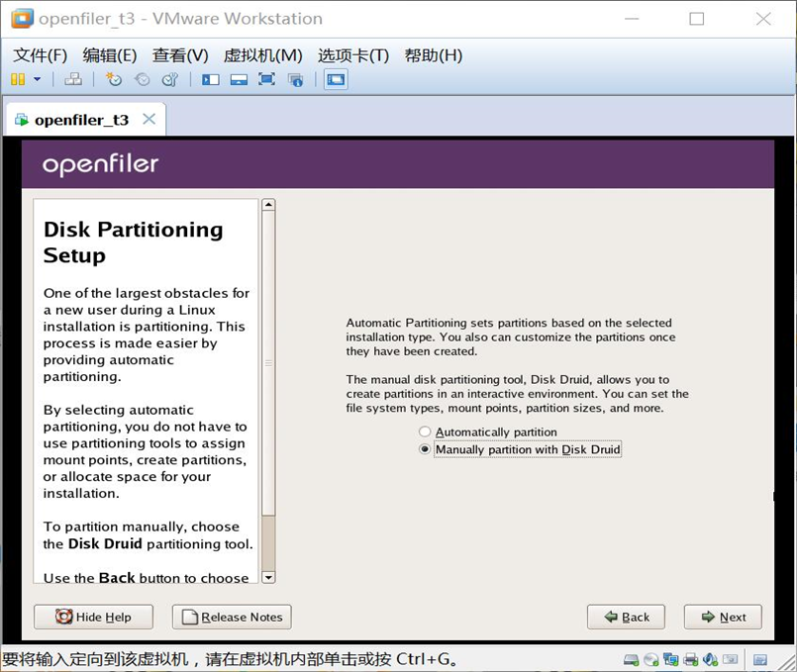Image resolution: width=797 pixels, height=672 pixels.
Task: Click the Hide Help button
Action: (93, 617)
